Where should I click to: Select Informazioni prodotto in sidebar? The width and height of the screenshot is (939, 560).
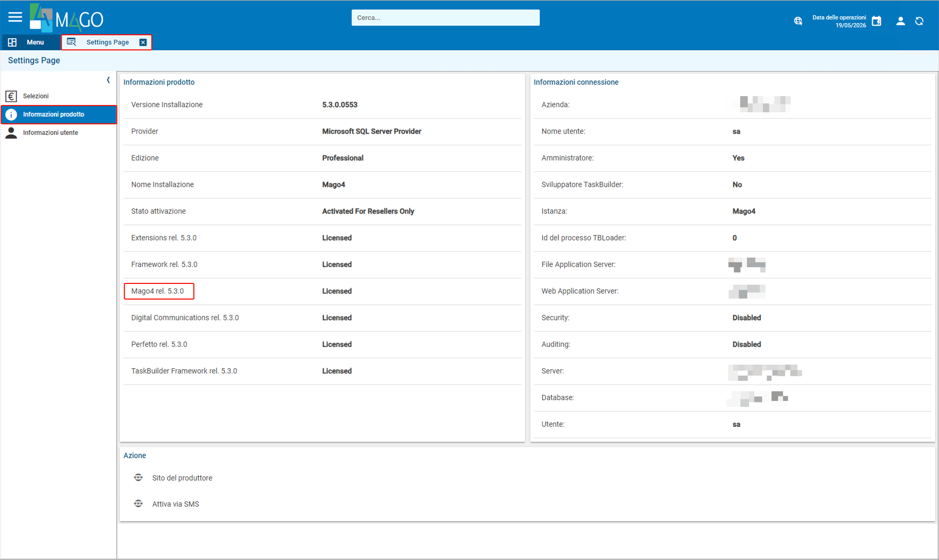click(x=59, y=114)
